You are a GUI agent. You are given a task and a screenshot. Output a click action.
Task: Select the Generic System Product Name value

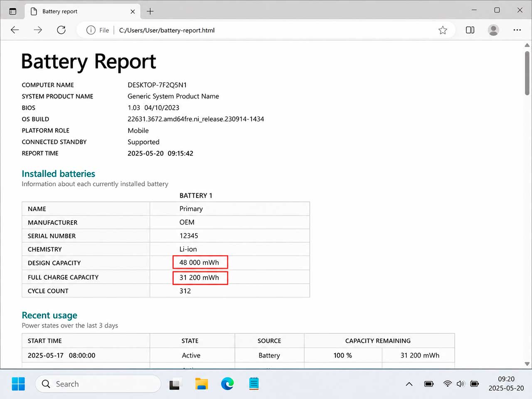point(173,96)
